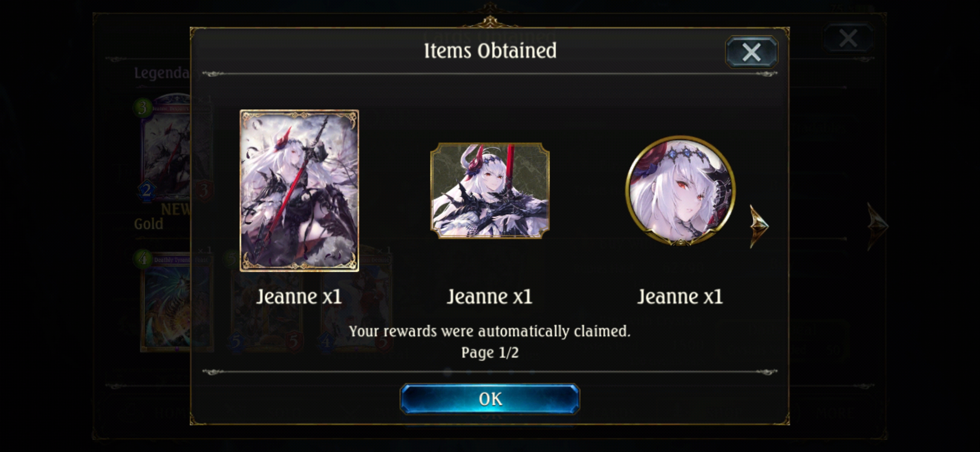Click the middle Jeanne x1 label
Screen dimensions: 980x452
pyautogui.click(x=490, y=297)
